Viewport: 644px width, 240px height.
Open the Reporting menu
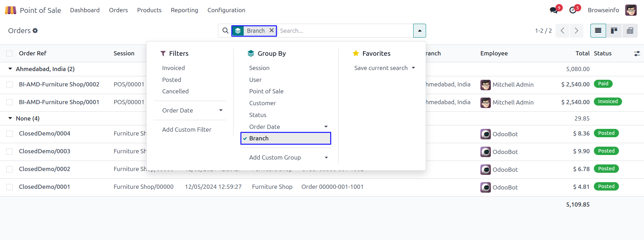pos(184,10)
